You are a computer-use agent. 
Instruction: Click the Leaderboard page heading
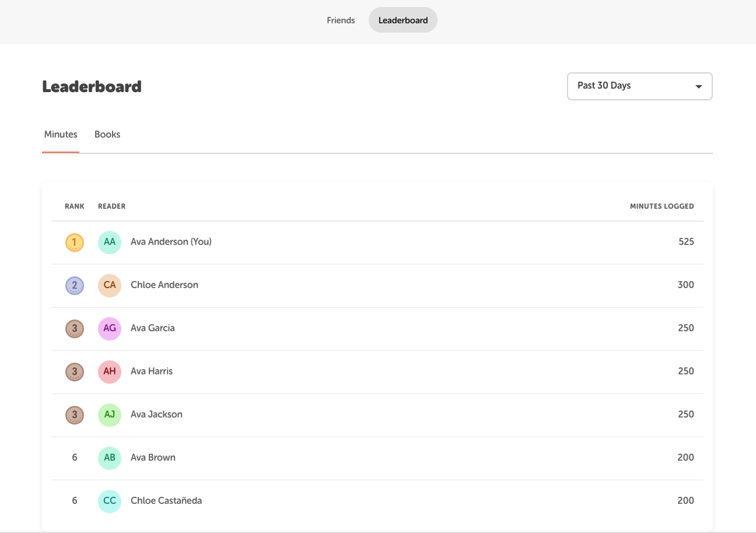tap(92, 87)
